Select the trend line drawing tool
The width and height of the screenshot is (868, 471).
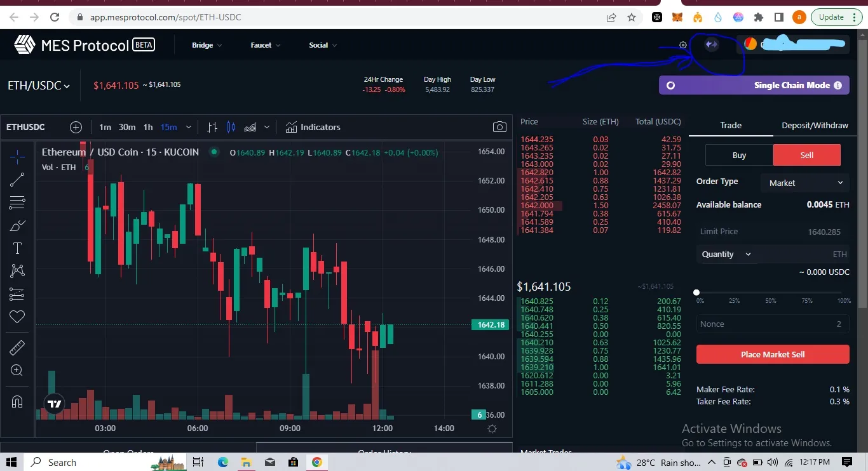click(x=17, y=180)
